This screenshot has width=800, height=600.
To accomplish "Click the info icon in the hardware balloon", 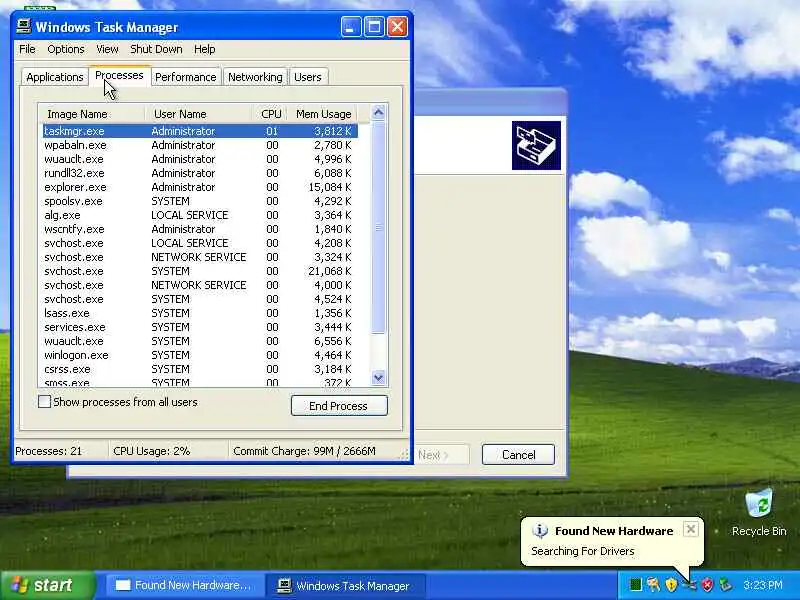I will [x=540, y=531].
